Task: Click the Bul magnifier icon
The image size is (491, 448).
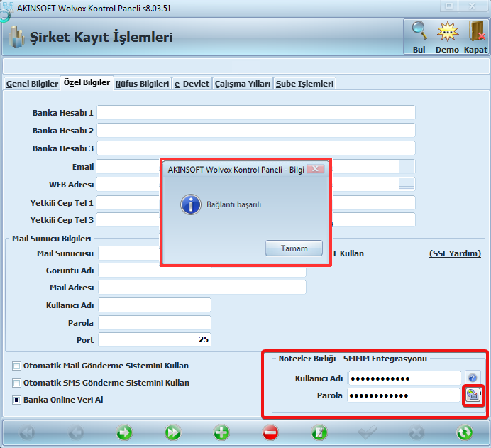Action: pos(419,31)
